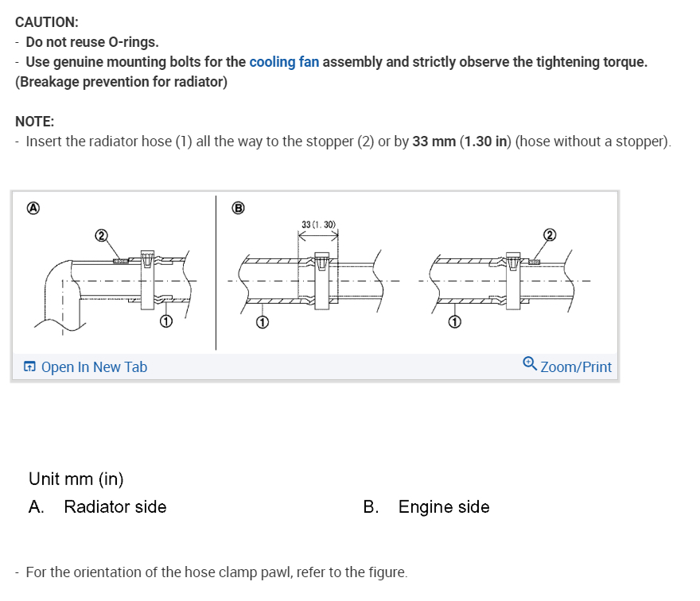Open the figure in a new tab
This screenshot has height=601, width=700.
point(94,367)
